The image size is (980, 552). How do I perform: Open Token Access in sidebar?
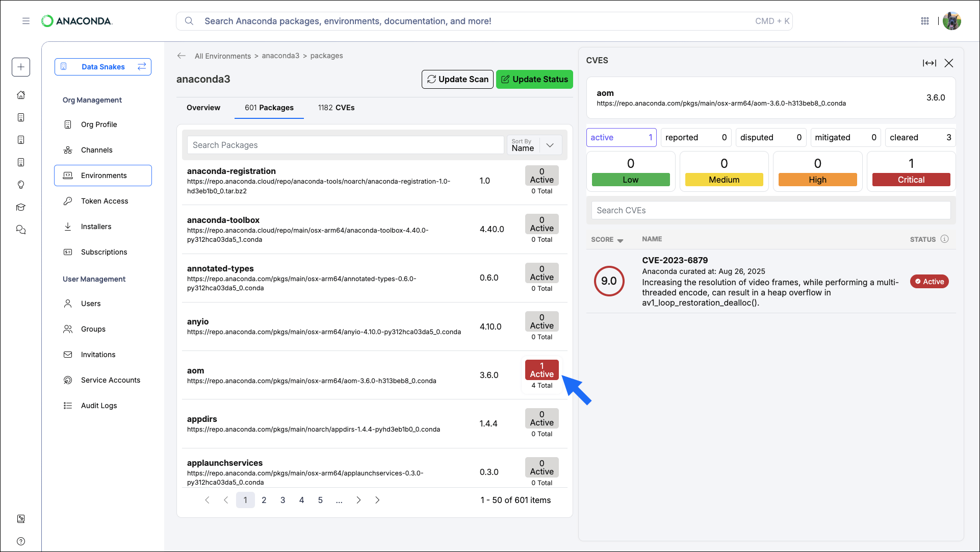[x=103, y=201]
